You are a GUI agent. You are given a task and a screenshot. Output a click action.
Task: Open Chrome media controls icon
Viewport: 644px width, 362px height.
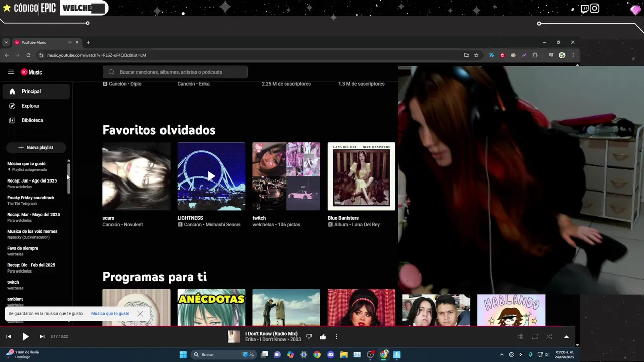pyautogui.click(x=551, y=55)
